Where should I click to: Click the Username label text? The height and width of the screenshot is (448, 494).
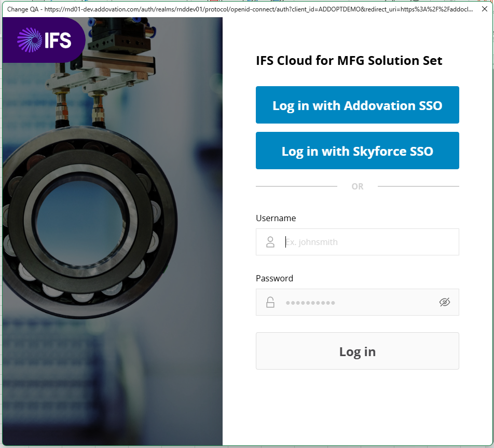point(276,218)
